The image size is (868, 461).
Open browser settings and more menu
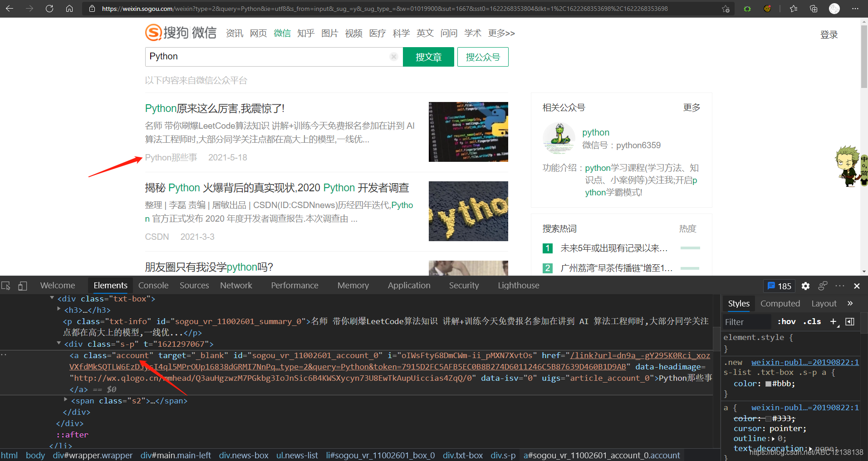855,9
